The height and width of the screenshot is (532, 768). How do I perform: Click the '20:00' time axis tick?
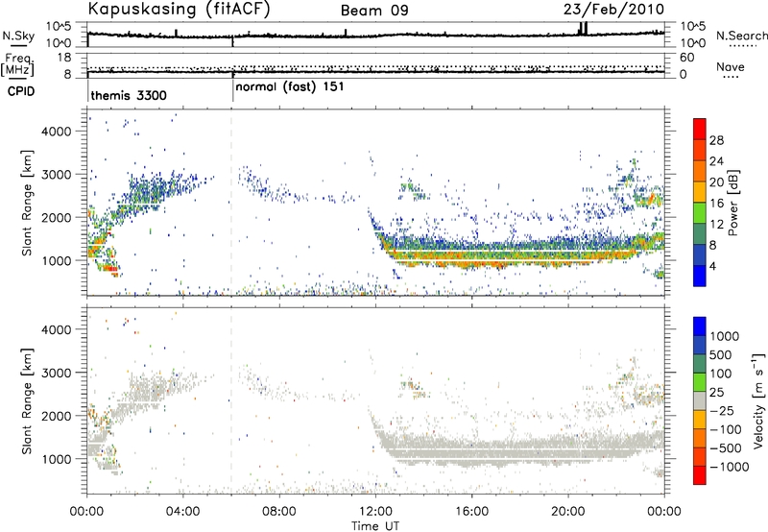[x=568, y=512]
